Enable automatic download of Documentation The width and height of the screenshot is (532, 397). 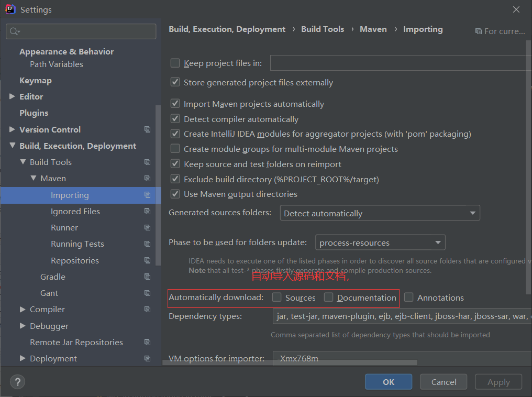329,297
